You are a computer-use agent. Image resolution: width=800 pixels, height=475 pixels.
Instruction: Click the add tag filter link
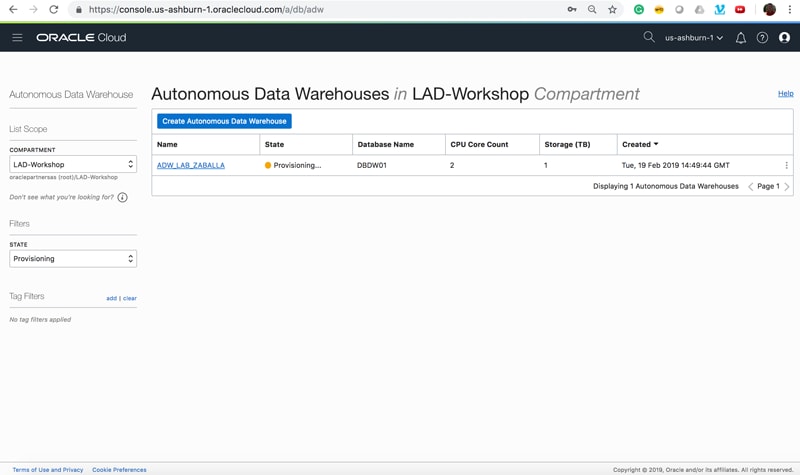click(111, 298)
